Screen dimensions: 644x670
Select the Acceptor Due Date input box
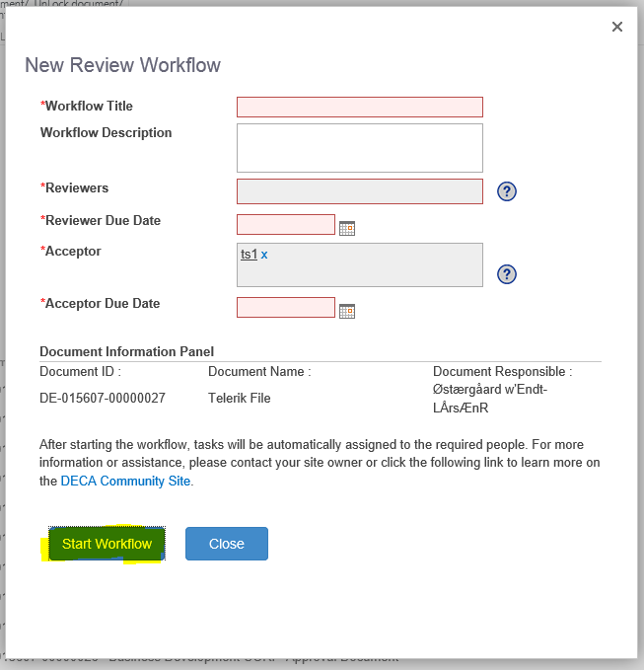tap(286, 307)
